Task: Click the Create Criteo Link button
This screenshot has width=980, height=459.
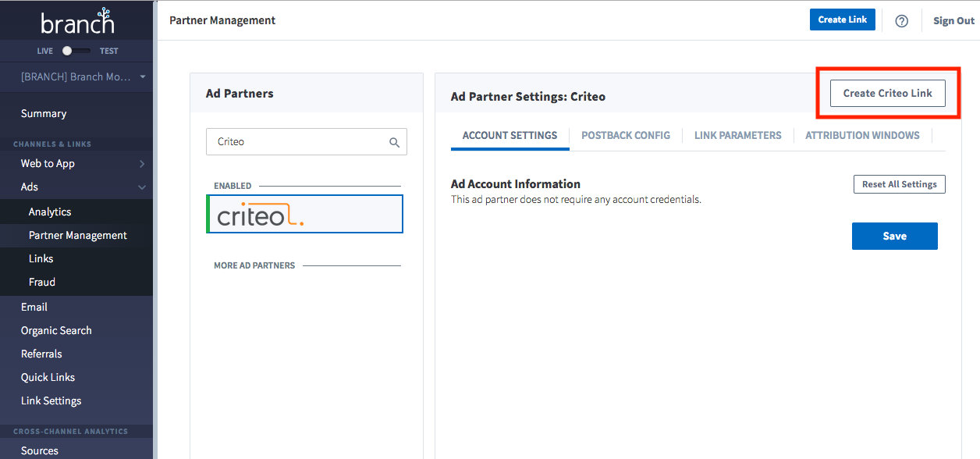Action: 887,93
